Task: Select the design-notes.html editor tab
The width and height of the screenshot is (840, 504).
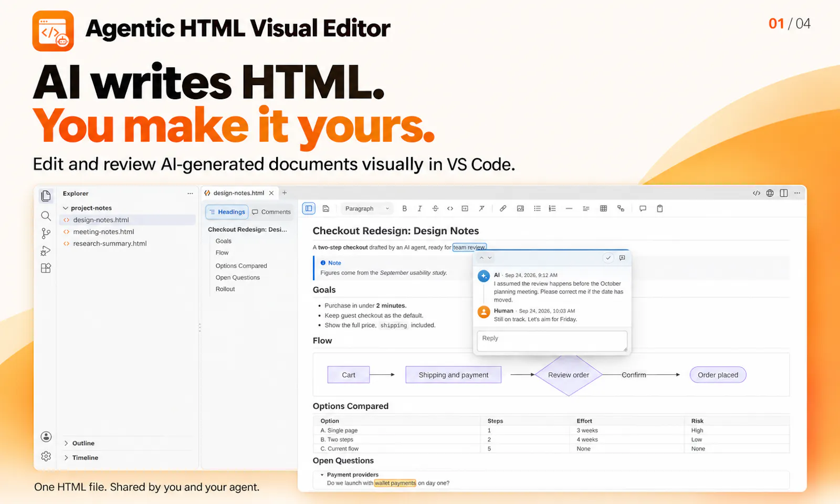Action: [238, 193]
